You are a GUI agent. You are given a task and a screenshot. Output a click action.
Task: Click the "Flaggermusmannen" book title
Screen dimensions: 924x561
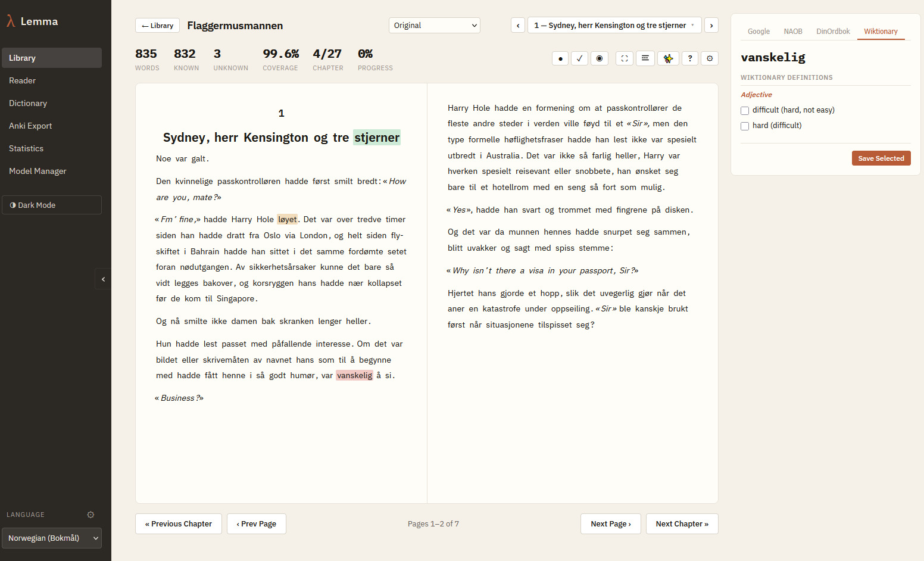point(235,26)
